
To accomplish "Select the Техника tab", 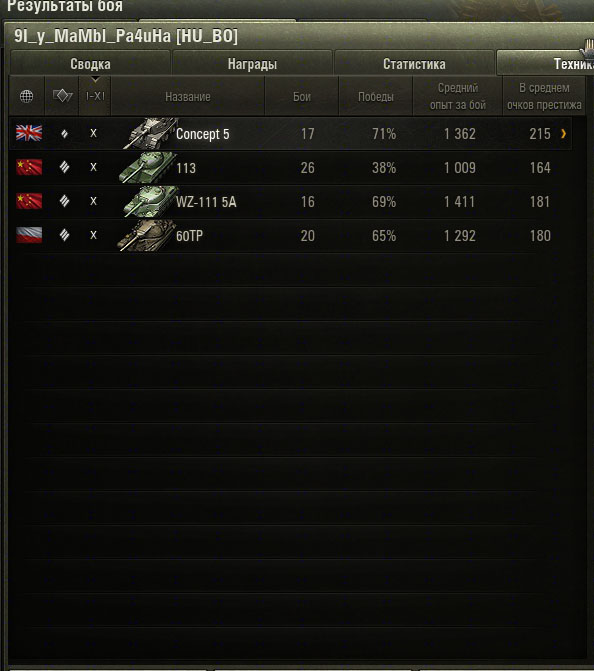I will (545, 64).
